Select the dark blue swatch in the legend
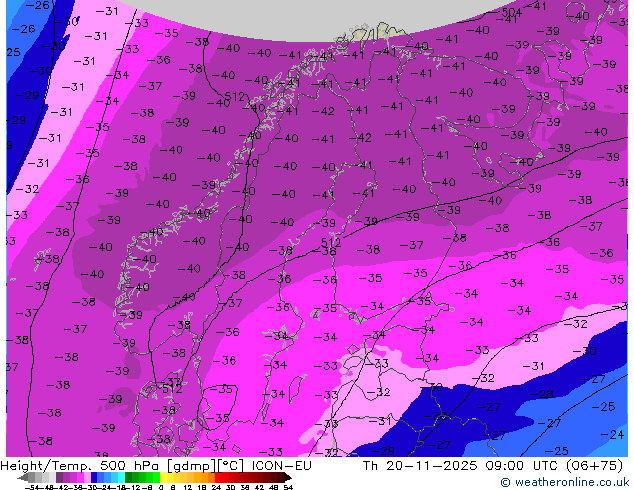This screenshot has height=490, width=634. 94,478
